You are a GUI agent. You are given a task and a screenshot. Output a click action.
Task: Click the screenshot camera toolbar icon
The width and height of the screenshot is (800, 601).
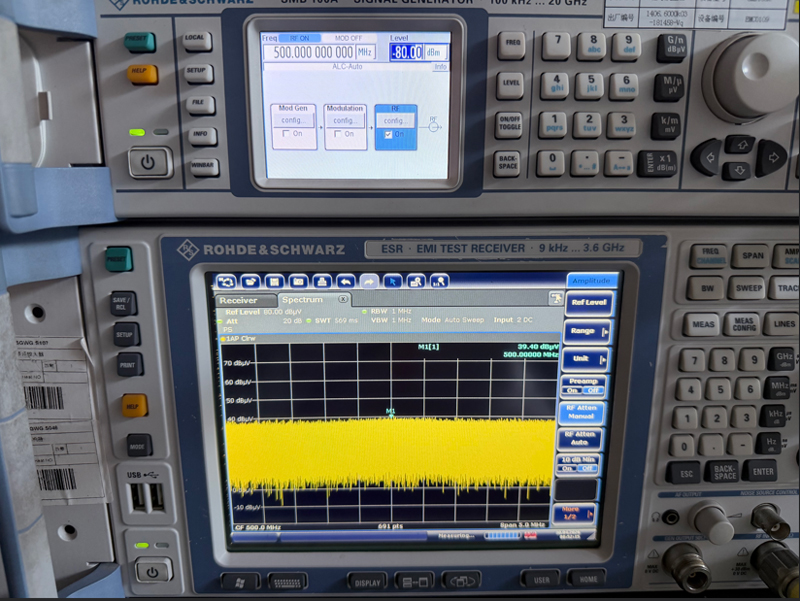298,282
